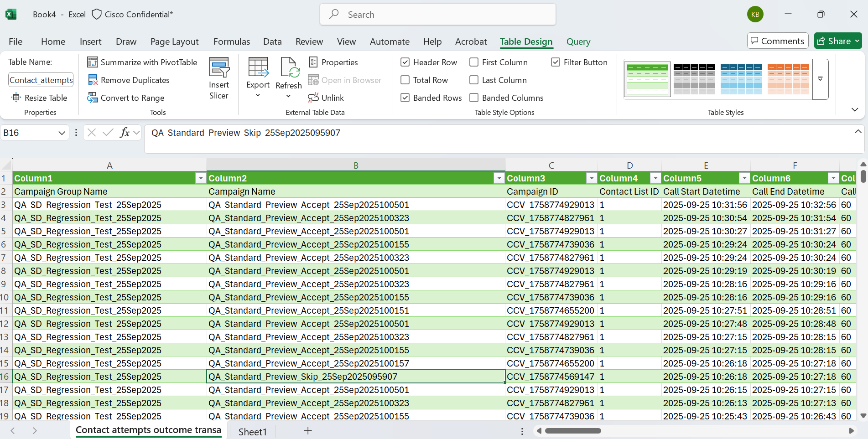
Task: Click the Resize Table icon
Action: [16, 98]
